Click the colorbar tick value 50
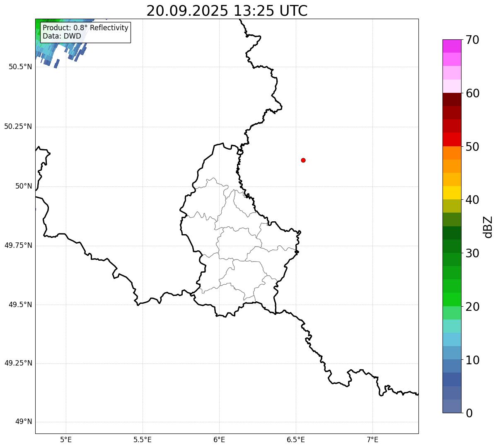498x448 pixels. click(x=472, y=147)
